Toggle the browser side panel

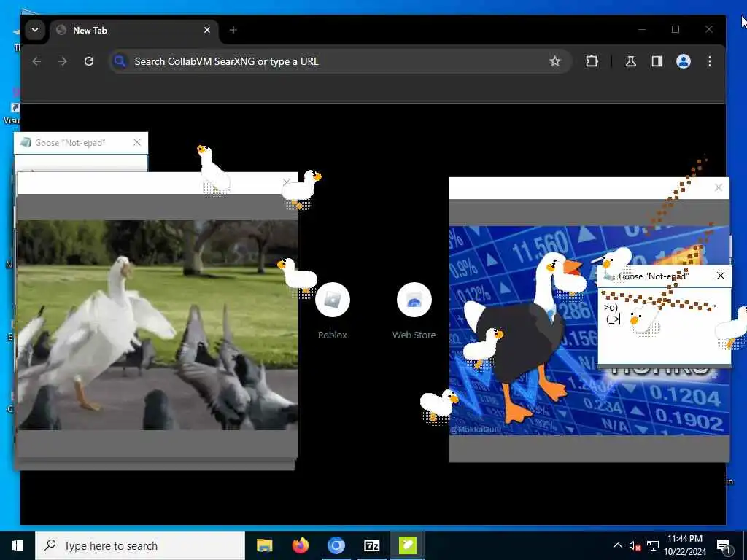click(657, 61)
